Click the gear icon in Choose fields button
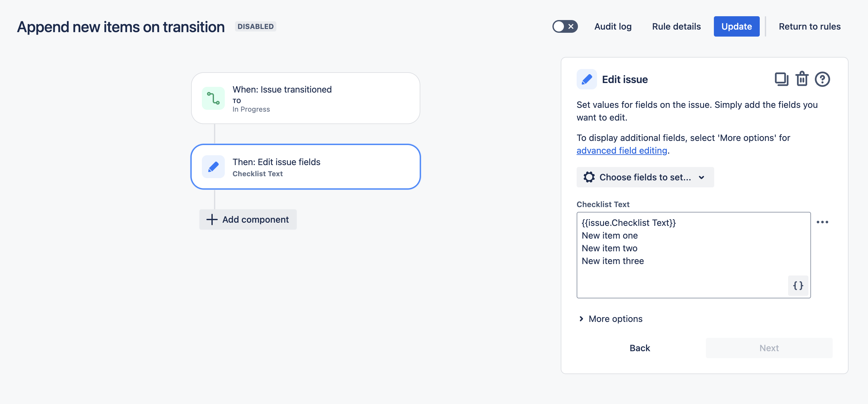The width and height of the screenshot is (868, 404). point(589,177)
